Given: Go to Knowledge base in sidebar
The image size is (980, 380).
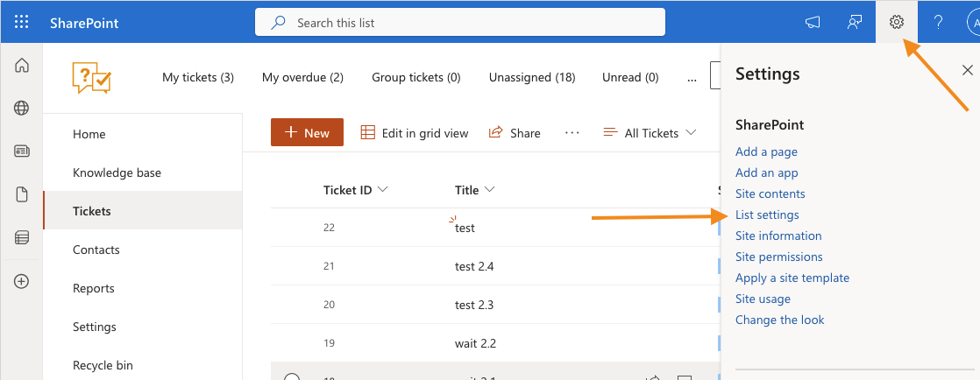Looking at the screenshot, I should (117, 172).
